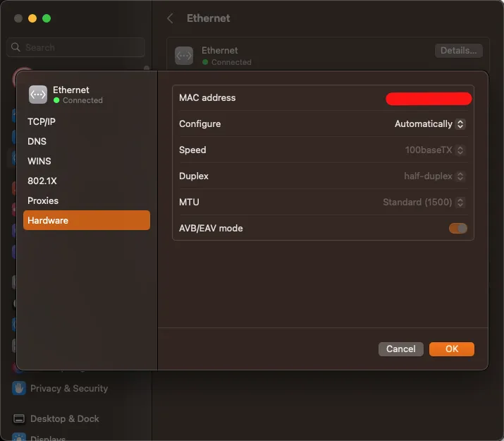The image size is (504, 441).
Task: Click the Desktop & Dock icon
Action: point(18,418)
